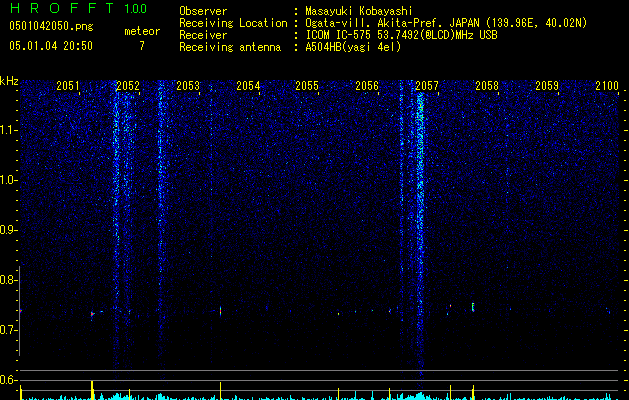This screenshot has height=400, width=629.
Task: Click the meteor count value 7
Action: 142,46
